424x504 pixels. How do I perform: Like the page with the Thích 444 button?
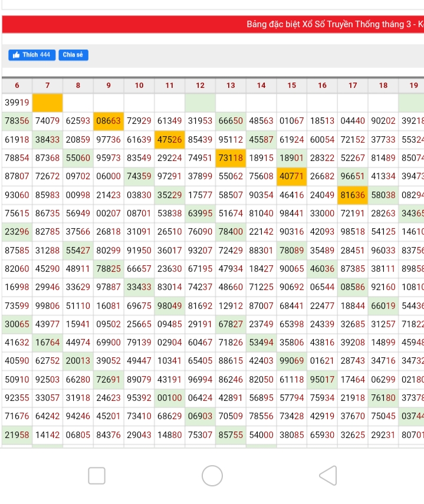tap(32, 55)
